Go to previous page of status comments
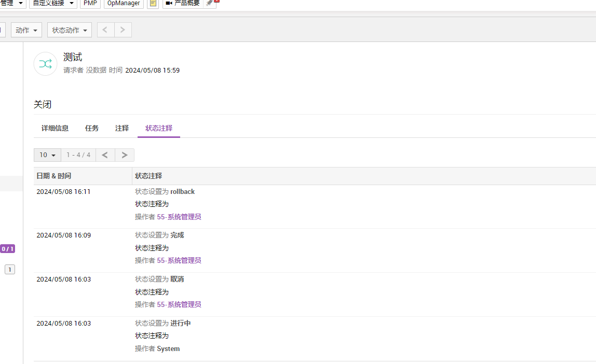 [105, 155]
